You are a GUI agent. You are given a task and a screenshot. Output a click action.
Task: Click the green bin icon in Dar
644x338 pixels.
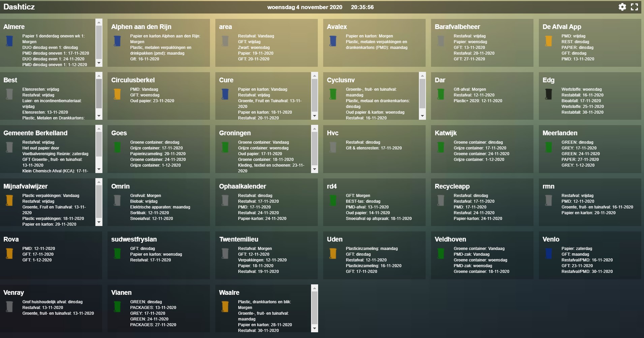pyautogui.click(x=441, y=94)
